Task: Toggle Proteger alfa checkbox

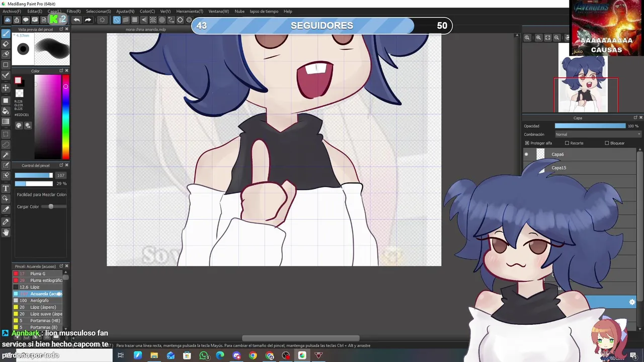Action: tap(527, 143)
